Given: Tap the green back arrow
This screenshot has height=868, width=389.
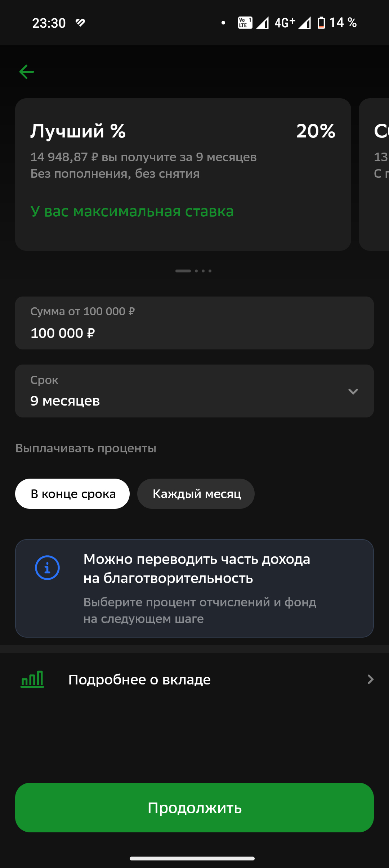Looking at the screenshot, I should [x=27, y=72].
